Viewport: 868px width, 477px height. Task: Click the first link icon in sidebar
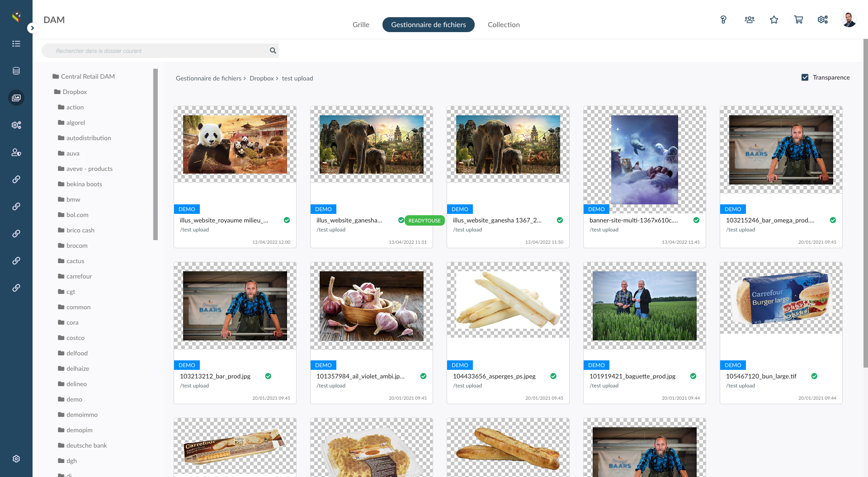[16, 179]
